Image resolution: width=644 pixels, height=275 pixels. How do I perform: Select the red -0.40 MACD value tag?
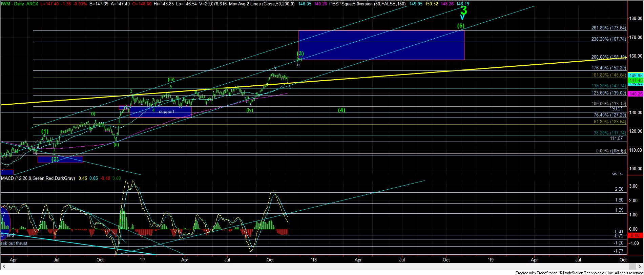coord(635,235)
